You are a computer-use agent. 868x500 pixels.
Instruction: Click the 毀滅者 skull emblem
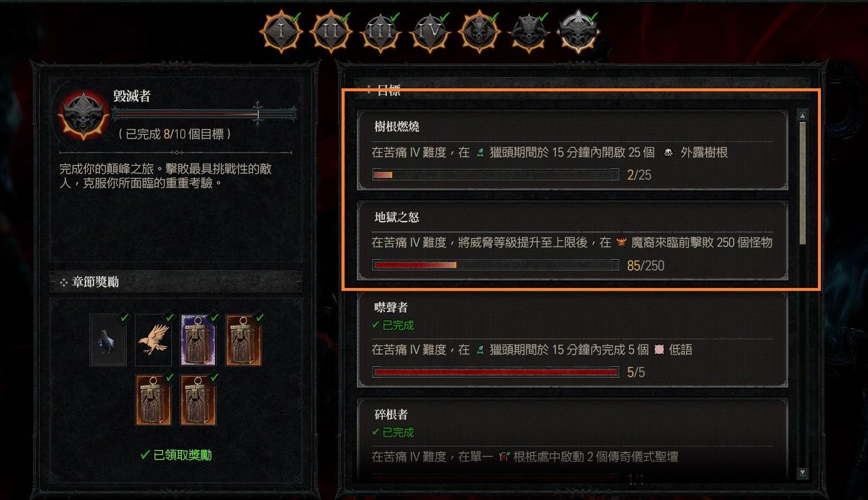tap(84, 115)
